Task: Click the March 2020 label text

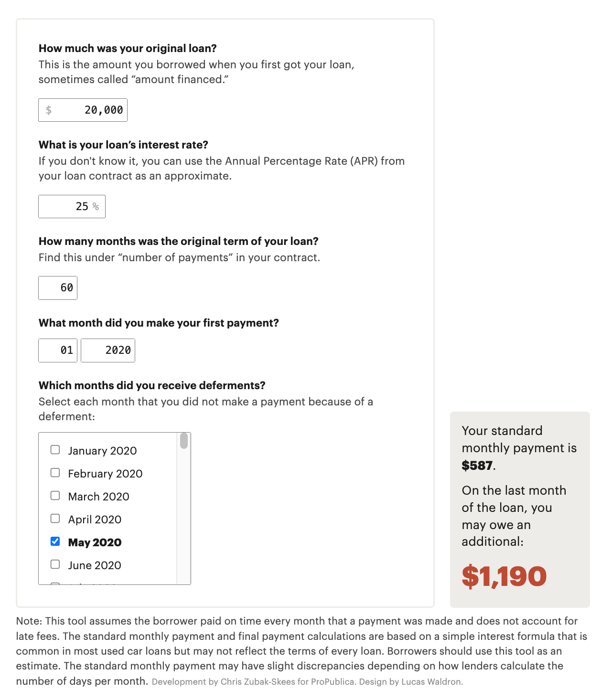Action: click(x=98, y=497)
